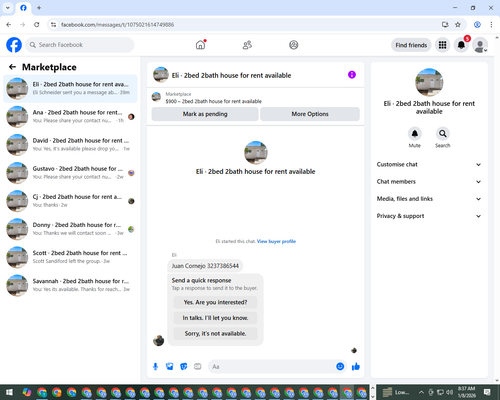The image size is (500, 400).
Task: Click the Aa message input box
Action: point(272,367)
